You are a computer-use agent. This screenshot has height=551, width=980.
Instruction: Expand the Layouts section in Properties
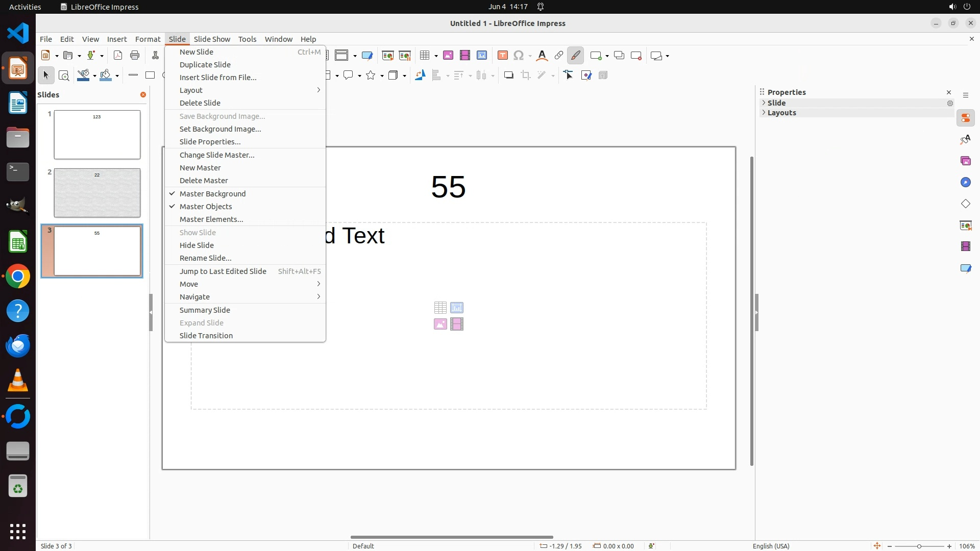[x=781, y=113]
